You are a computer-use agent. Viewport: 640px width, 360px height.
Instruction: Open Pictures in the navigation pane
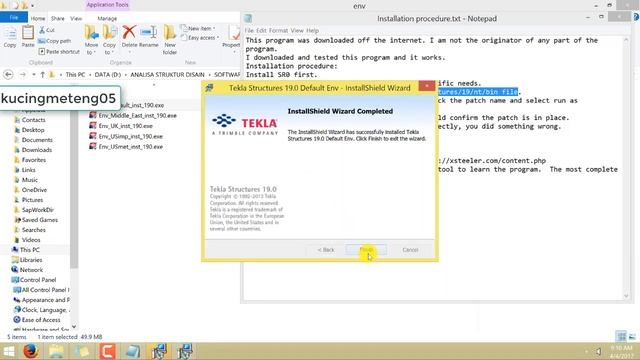pos(32,200)
